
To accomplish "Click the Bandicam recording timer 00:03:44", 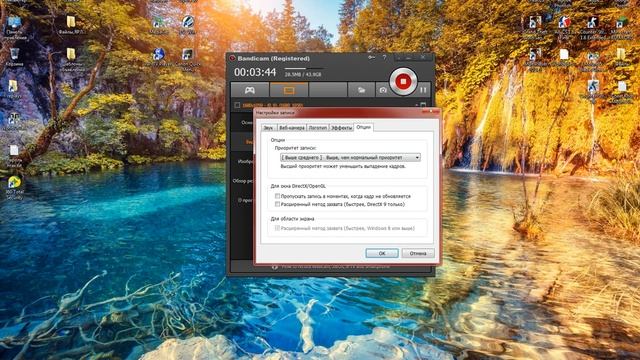I will [255, 72].
